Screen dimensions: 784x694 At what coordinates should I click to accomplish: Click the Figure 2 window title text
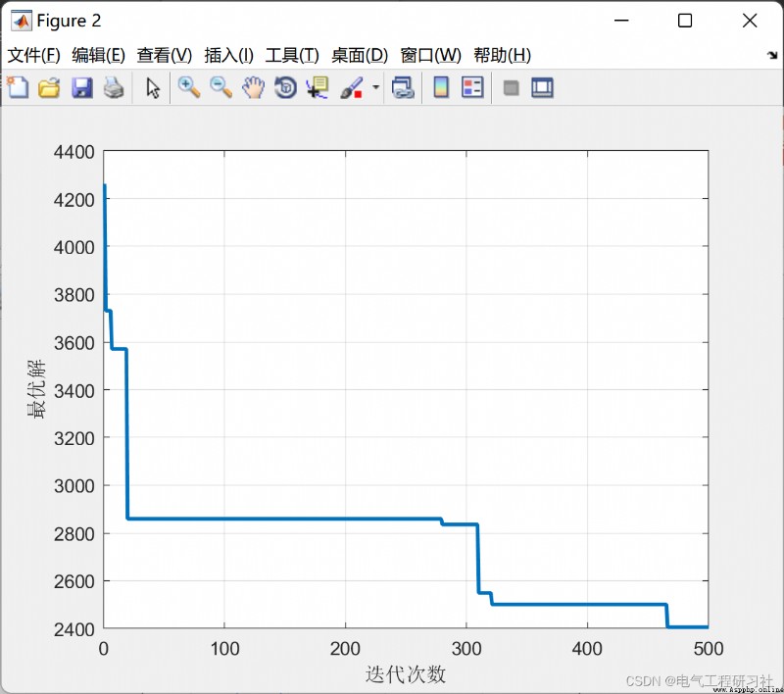click(69, 21)
